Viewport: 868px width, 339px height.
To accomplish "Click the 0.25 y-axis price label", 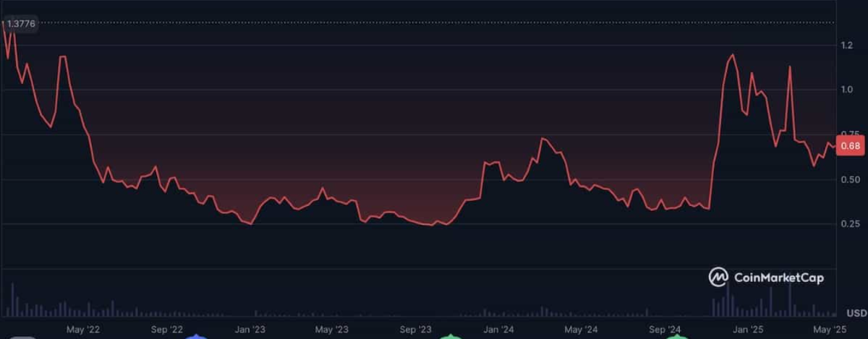I will pyautogui.click(x=851, y=225).
